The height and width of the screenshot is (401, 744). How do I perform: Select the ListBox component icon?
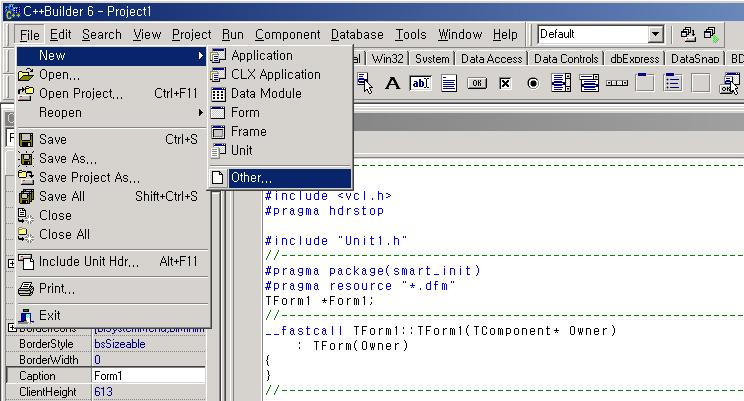point(561,83)
